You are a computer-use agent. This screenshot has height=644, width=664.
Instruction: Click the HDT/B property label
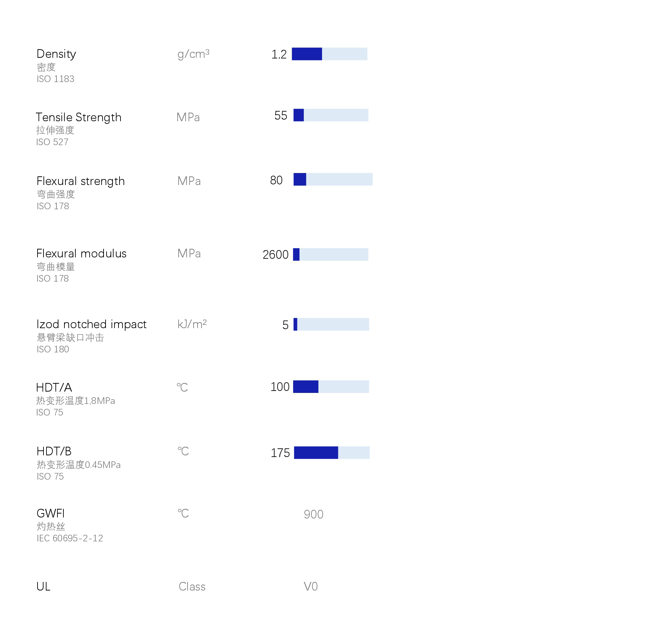click(x=54, y=451)
